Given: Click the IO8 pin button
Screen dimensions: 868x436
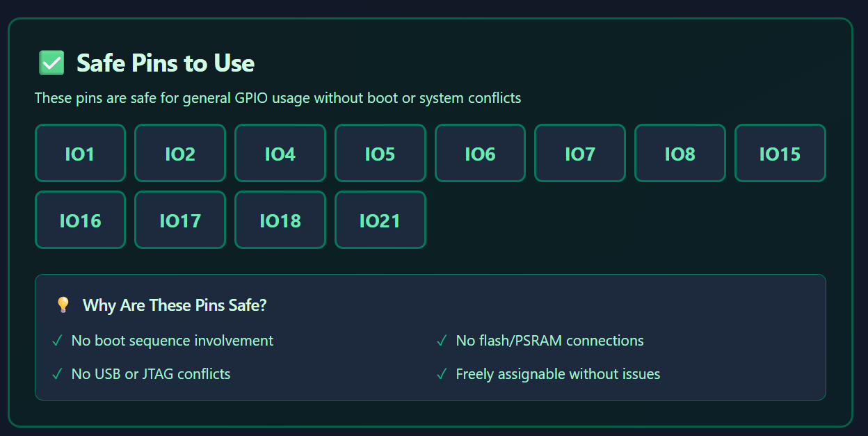Looking at the screenshot, I should 680,153.
